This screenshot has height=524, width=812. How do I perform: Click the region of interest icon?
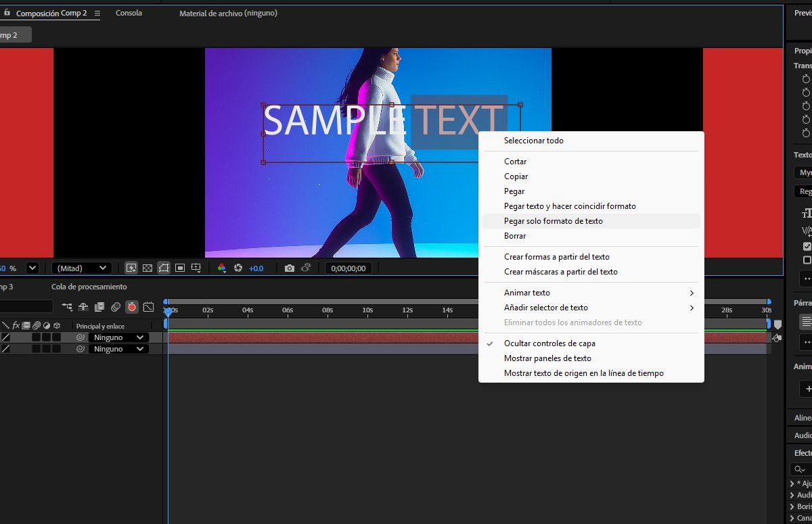point(180,268)
